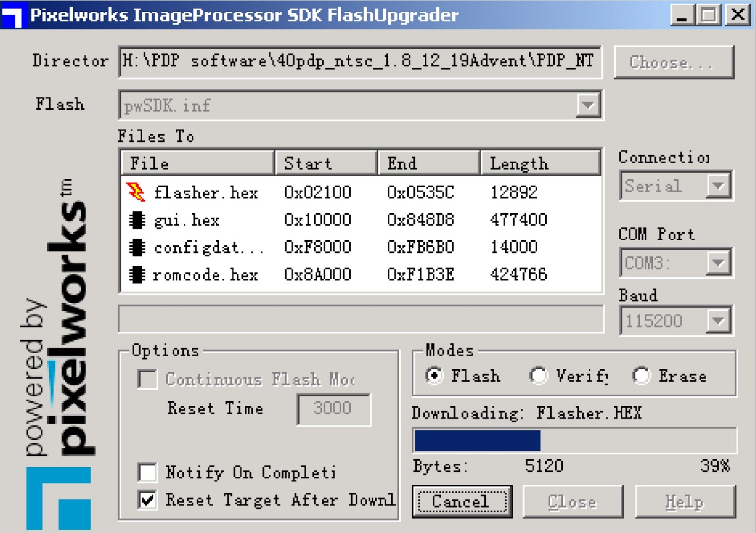The height and width of the screenshot is (533, 756).
Task: Click length value 14000
Action: pos(514,247)
